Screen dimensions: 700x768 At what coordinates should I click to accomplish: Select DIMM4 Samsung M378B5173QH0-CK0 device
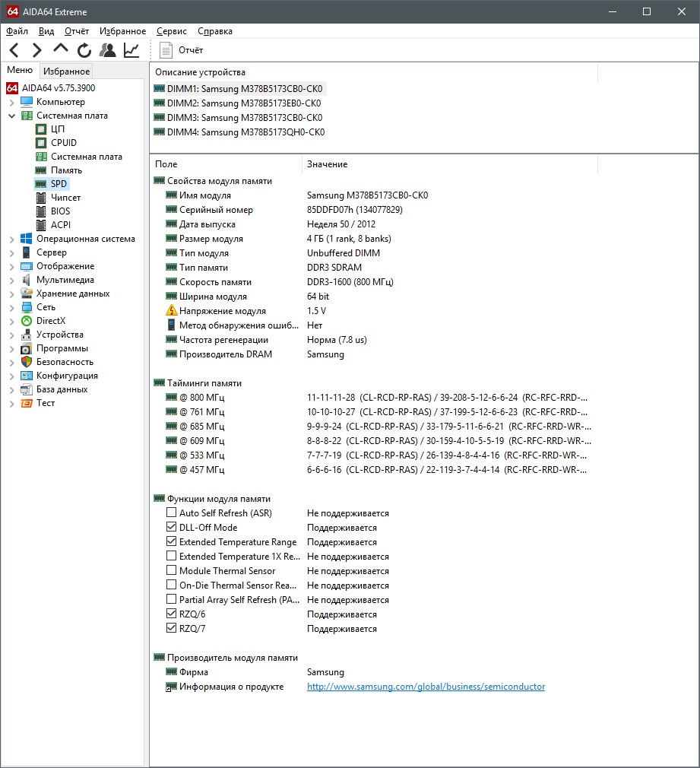[x=245, y=132]
